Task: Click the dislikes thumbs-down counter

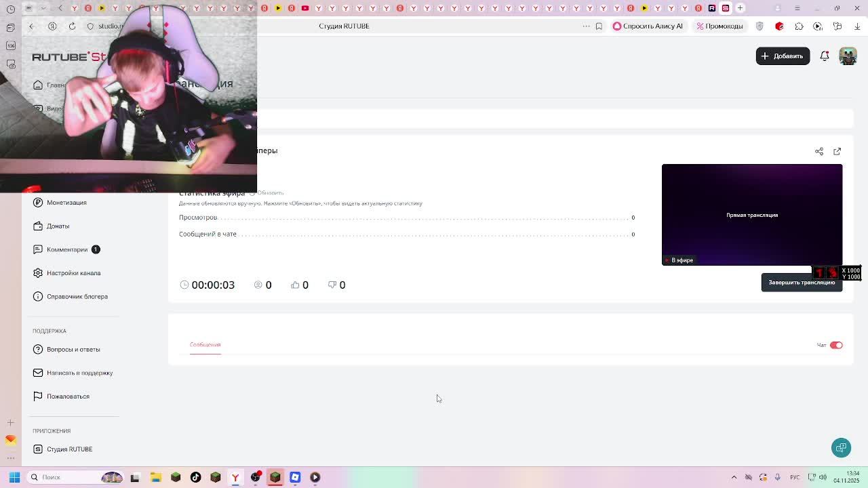Action: click(336, 285)
